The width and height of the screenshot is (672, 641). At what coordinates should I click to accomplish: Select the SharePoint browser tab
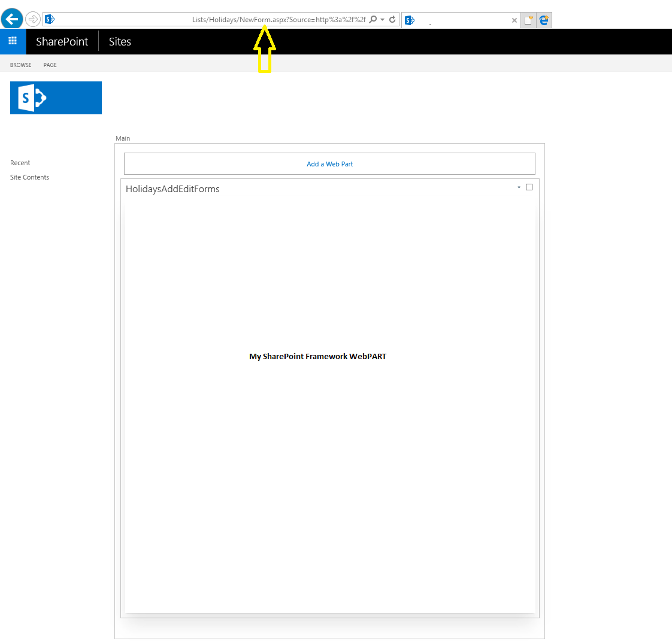[x=461, y=20]
